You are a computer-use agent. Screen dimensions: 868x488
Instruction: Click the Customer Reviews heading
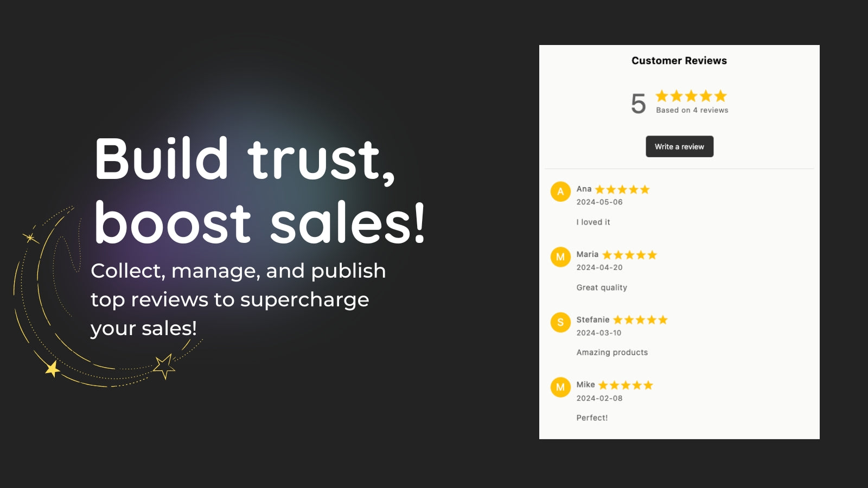679,61
